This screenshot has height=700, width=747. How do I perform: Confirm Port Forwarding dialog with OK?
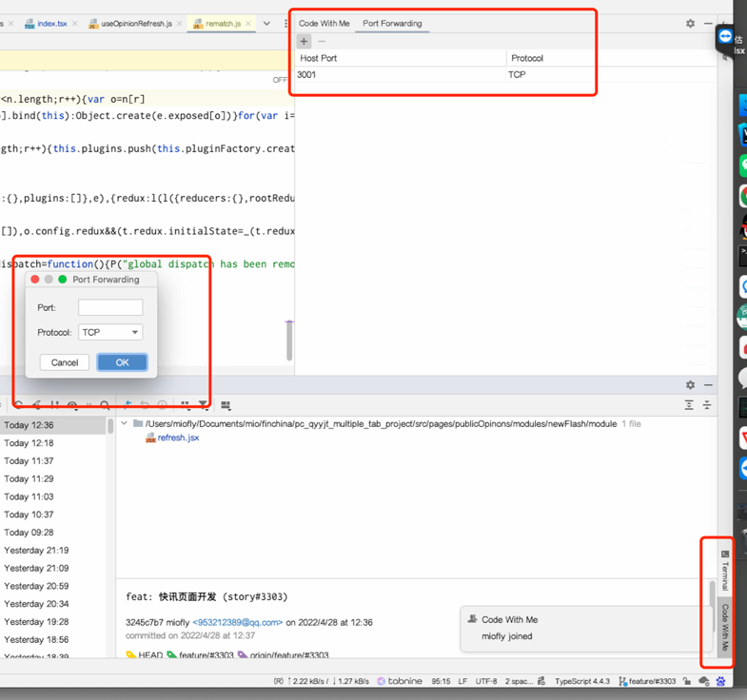pos(123,362)
